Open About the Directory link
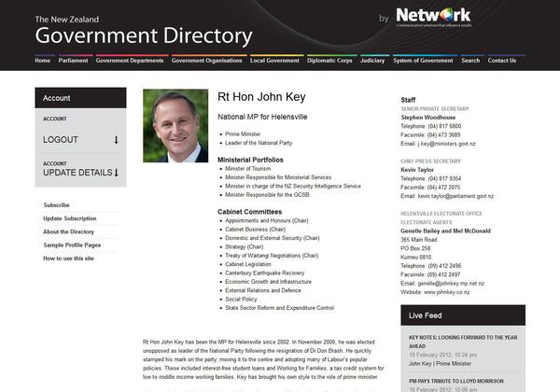This screenshot has width=560, height=392. coord(68,231)
